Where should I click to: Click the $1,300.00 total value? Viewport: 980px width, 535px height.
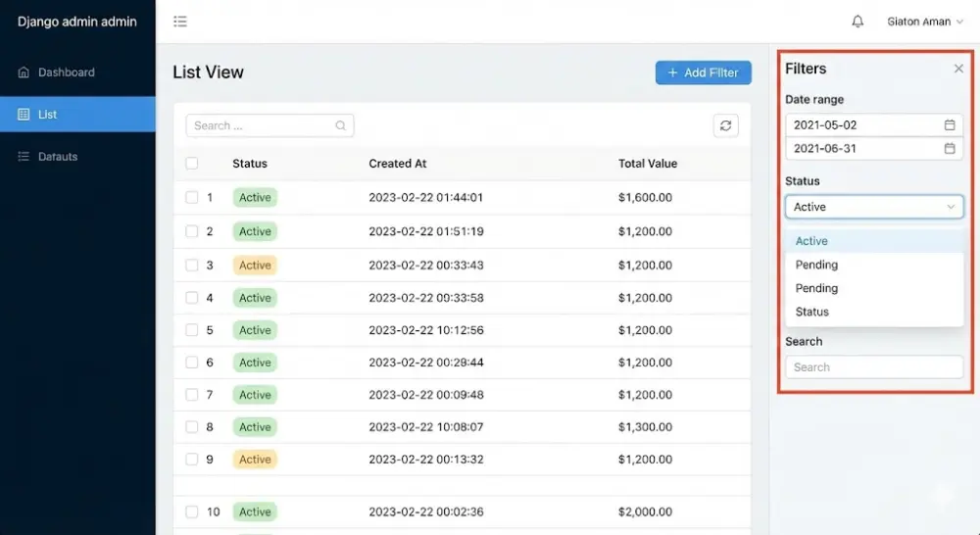pyautogui.click(x=645, y=427)
